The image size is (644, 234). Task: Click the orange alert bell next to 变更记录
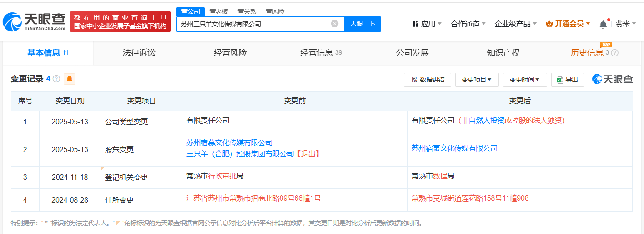pos(70,79)
